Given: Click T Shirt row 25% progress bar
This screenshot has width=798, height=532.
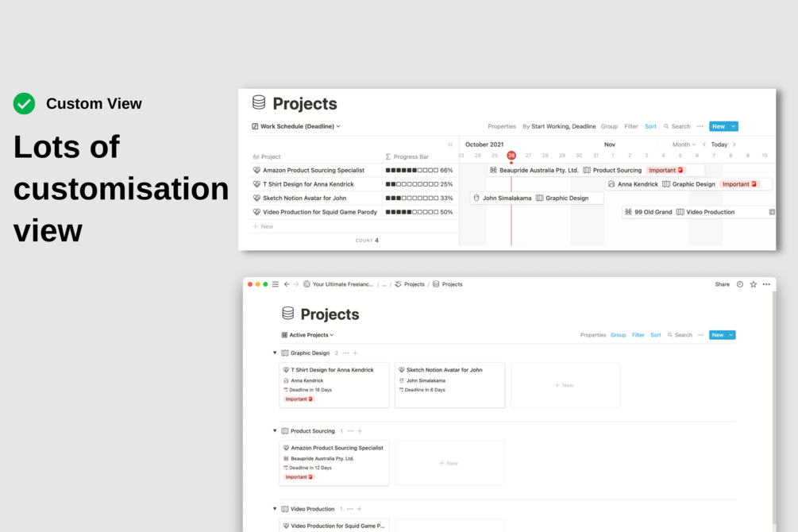Looking at the screenshot, I should [x=418, y=184].
